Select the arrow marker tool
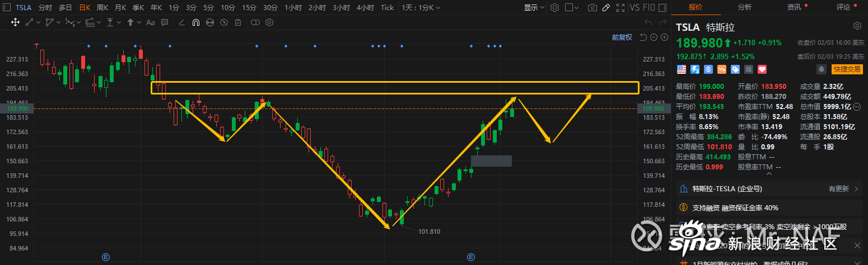Image resolution: width=868 pixels, height=265 pixels. click(x=130, y=22)
